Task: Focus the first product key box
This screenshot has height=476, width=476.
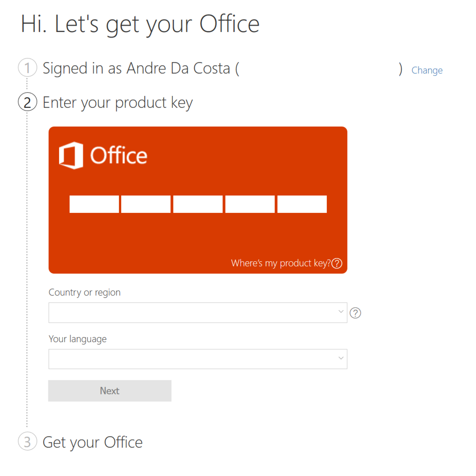Action: (94, 204)
